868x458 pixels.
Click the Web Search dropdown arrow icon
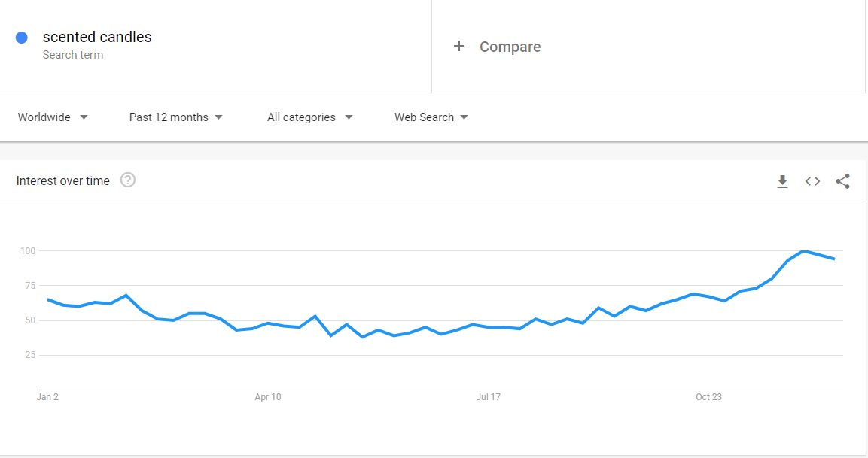pos(465,117)
